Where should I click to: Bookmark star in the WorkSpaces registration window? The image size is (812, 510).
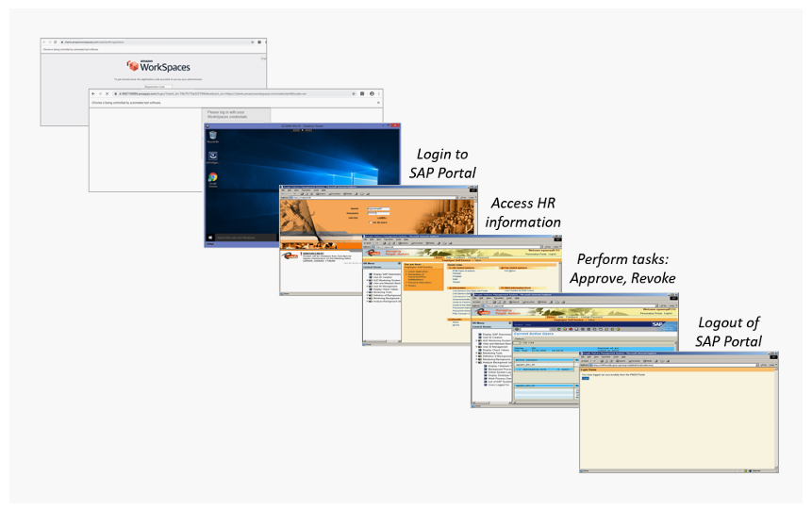pyautogui.click(x=253, y=41)
